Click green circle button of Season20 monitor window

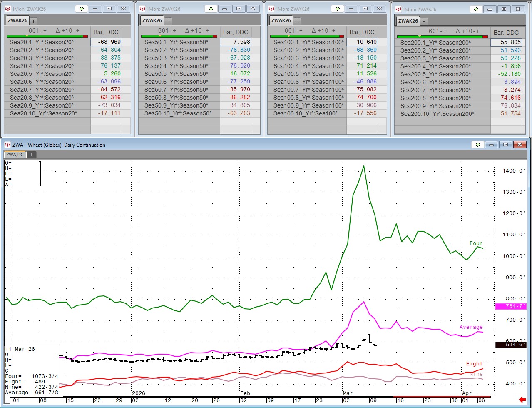click(82, 9)
